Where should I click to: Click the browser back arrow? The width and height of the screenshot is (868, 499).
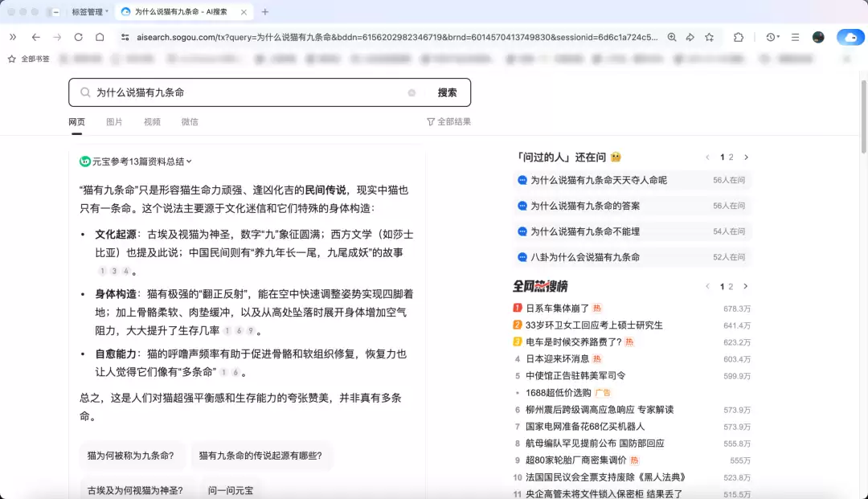click(x=35, y=37)
